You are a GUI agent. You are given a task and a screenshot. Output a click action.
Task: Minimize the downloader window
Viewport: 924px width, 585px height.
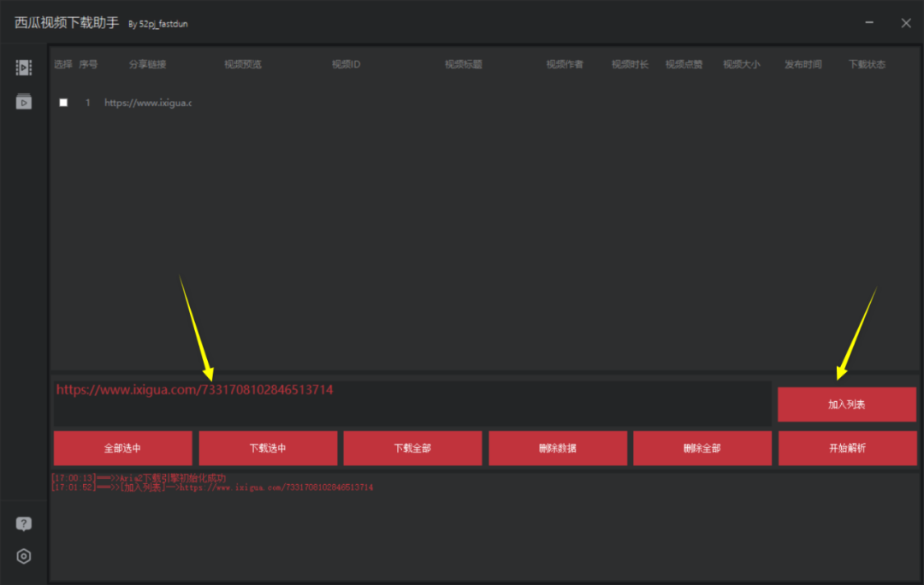[x=871, y=23]
